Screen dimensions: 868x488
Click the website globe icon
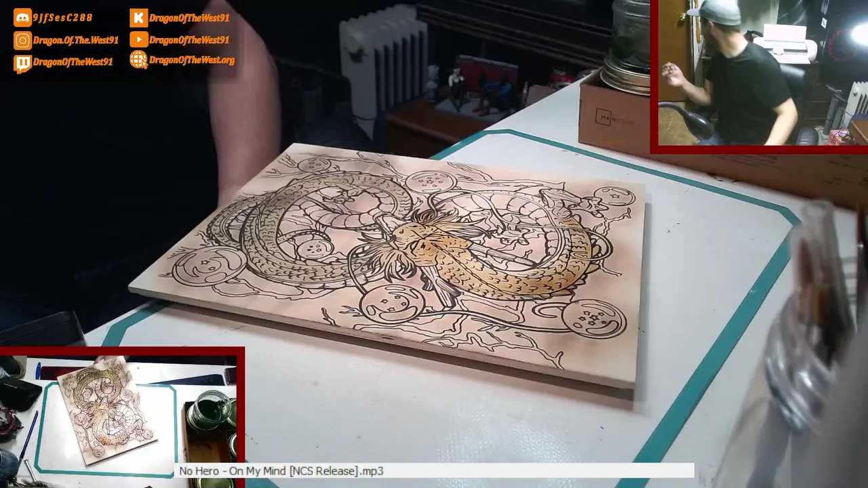point(138,60)
